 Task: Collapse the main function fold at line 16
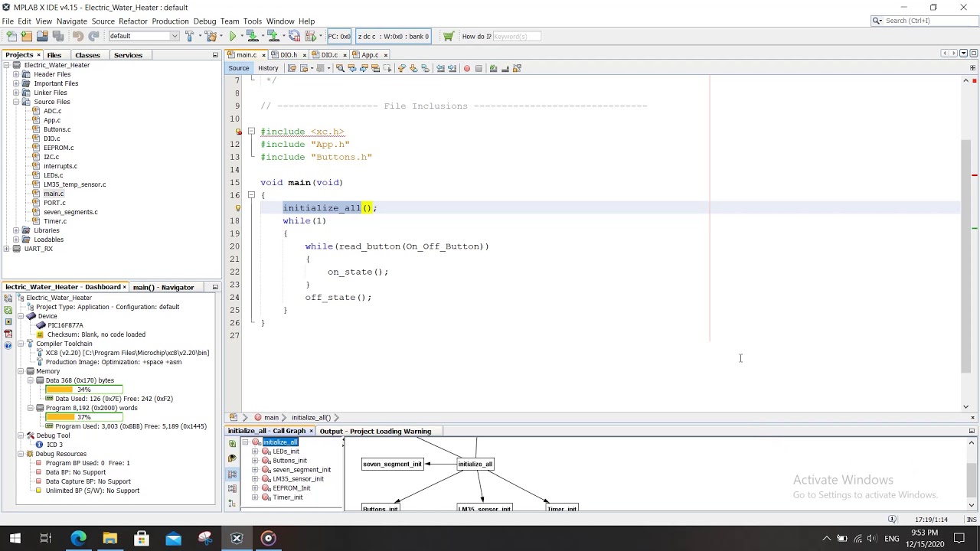pos(251,195)
